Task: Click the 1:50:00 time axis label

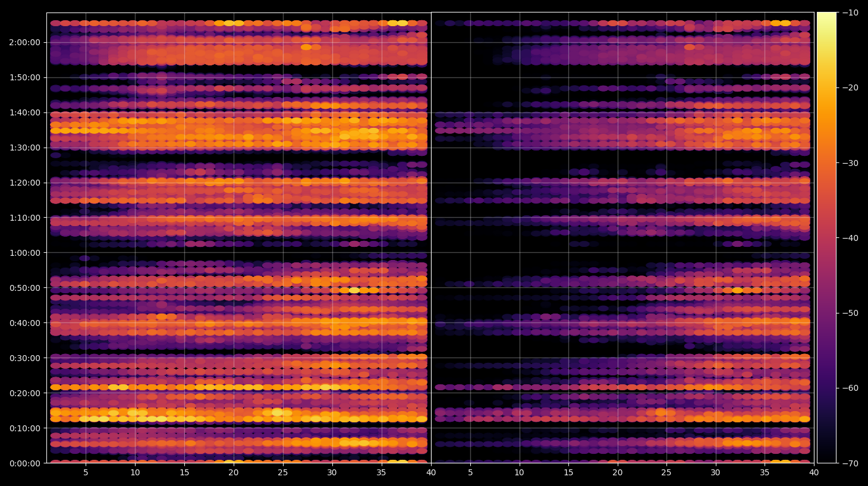Action: 25,77
